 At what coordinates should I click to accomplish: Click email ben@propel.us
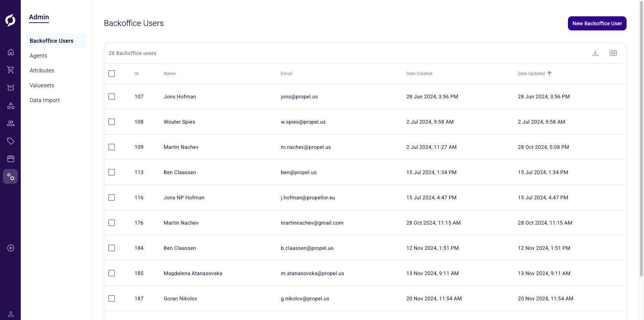click(299, 172)
